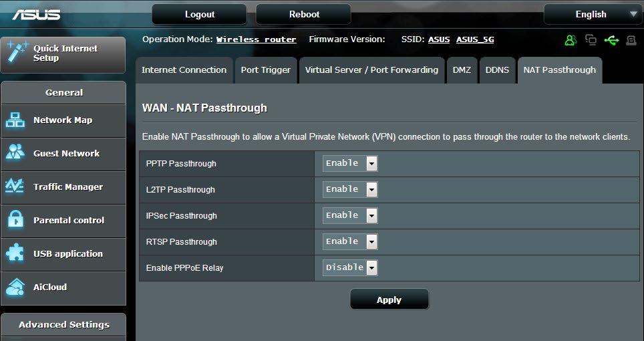This screenshot has height=341, width=644.
Task: Open the IPSec Passthrough dropdown
Action: 350,215
